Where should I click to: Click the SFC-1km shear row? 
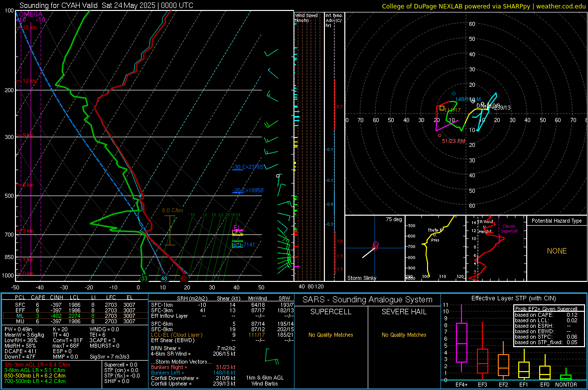point(222,305)
